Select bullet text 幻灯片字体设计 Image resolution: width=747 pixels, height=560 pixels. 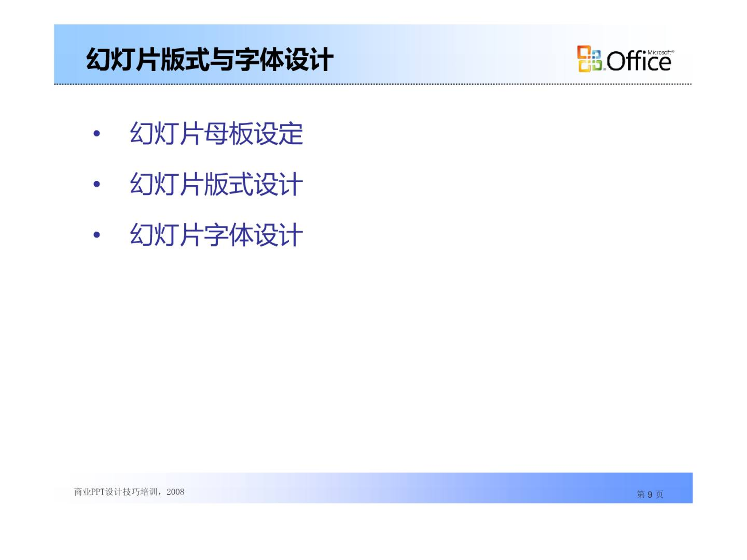tap(216, 234)
